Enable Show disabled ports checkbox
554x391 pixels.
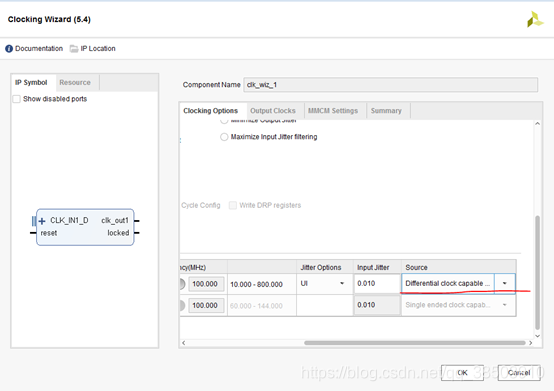click(x=16, y=99)
